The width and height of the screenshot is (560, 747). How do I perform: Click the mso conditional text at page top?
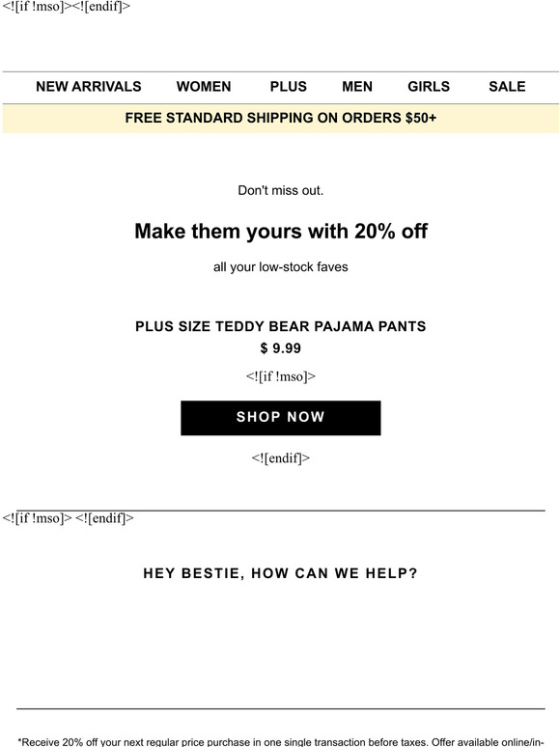(x=67, y=7)
